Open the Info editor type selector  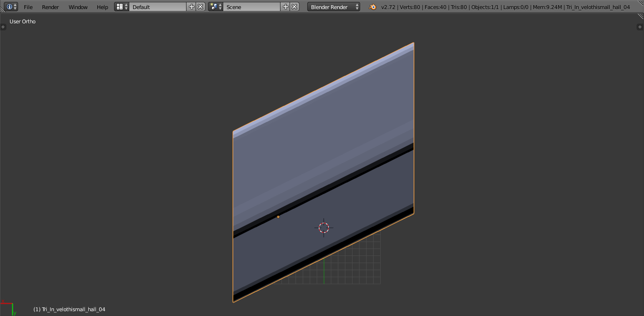pyautogui.click(x=11, y=7)
